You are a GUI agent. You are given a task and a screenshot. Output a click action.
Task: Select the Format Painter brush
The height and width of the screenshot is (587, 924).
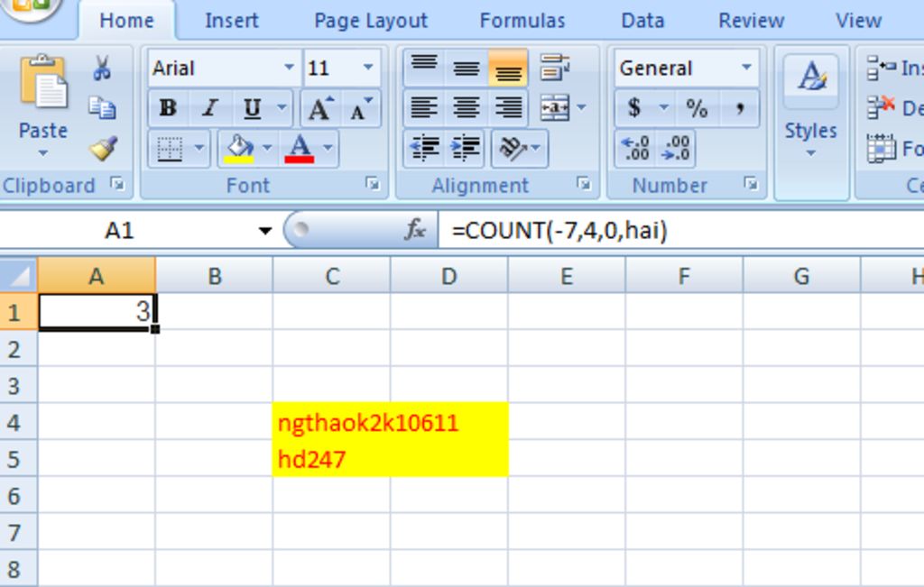103,148
